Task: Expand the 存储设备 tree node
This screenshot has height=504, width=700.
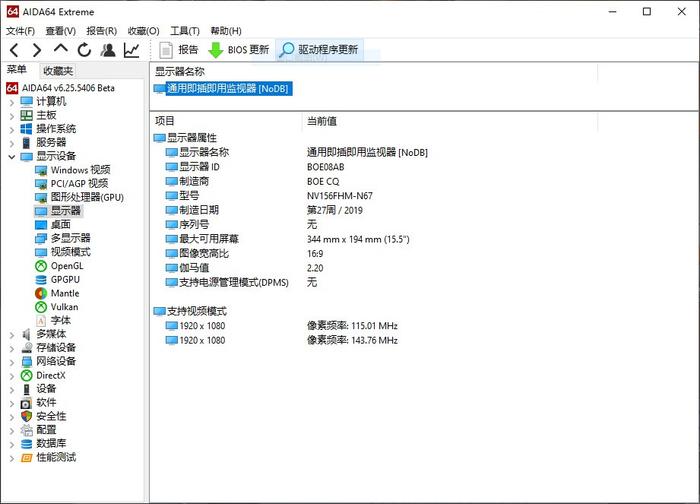Action: click(12, 348)
